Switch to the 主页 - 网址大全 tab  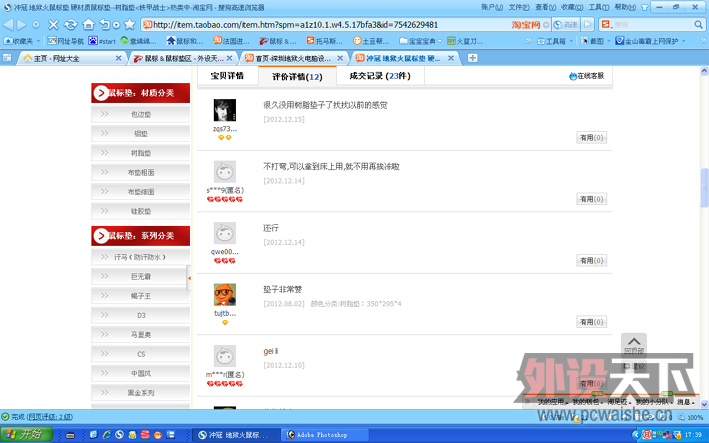tap(72, 58)
